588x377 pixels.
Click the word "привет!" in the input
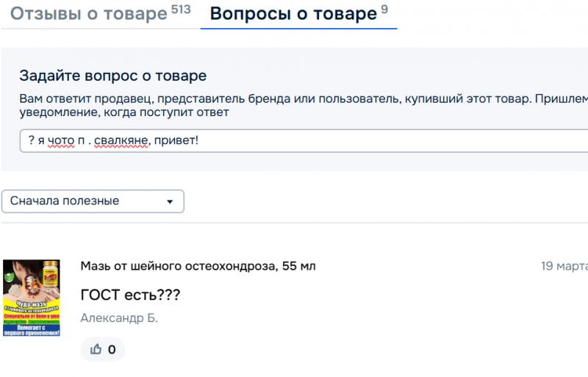coord(173,140)
